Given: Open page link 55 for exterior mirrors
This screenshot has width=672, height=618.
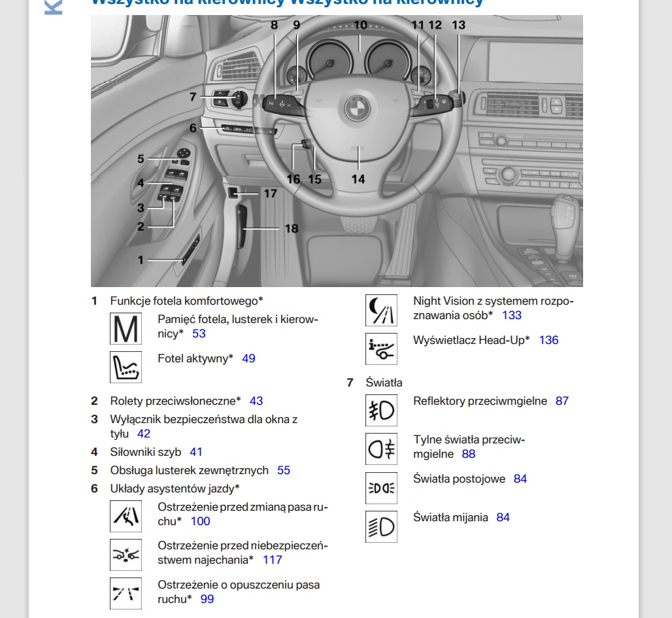Looking at the screenshot, I should point(284,470).
